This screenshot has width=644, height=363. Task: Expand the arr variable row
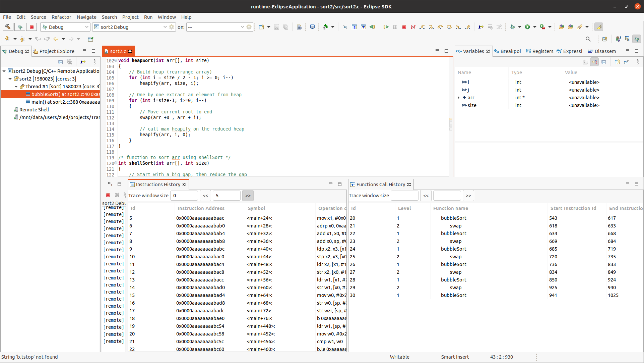[459, 98]
